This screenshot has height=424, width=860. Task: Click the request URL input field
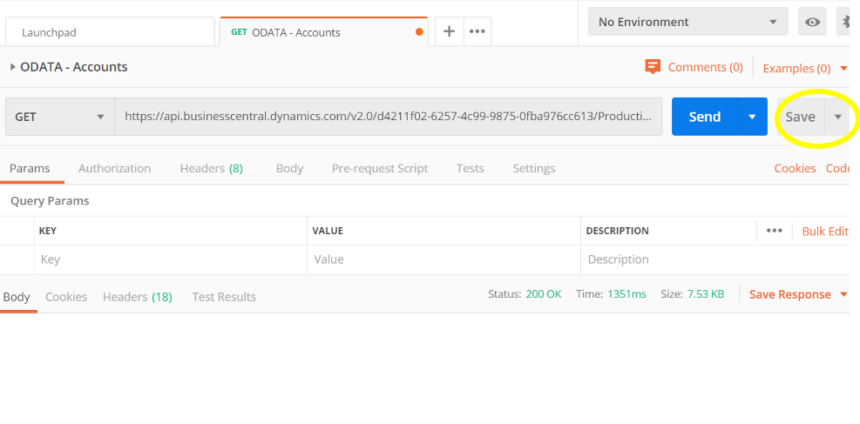pyautogui.click(x=388, y=117)
